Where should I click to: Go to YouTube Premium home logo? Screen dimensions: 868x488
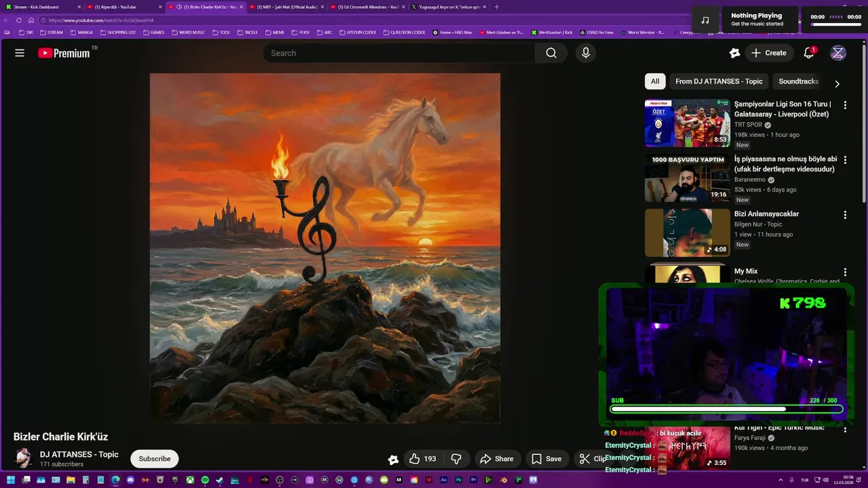pyautogui.click(x=64, y=53)
